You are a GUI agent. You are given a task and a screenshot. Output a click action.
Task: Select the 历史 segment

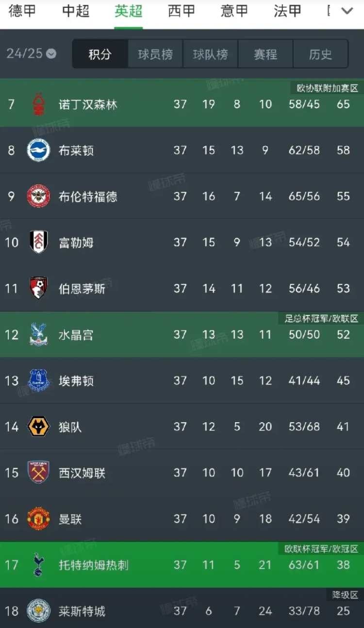click(x=320, y=54)
